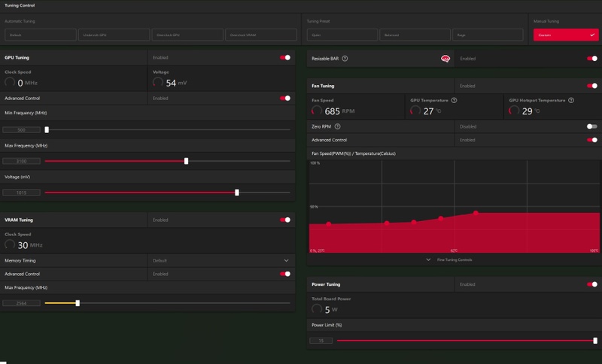This screenshot has width=602, height=364.
Task: Click the GPU Hotspot Temperature help icon
Action: coord(571,101)
